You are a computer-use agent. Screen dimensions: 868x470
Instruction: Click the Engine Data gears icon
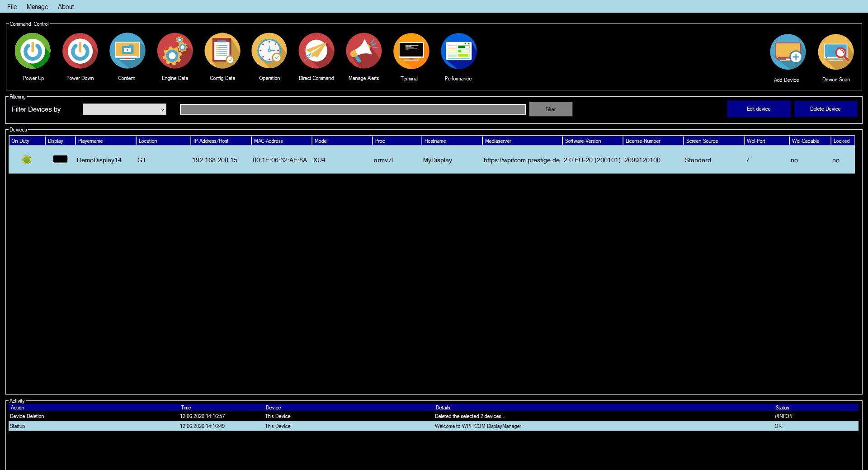(175, 51)
